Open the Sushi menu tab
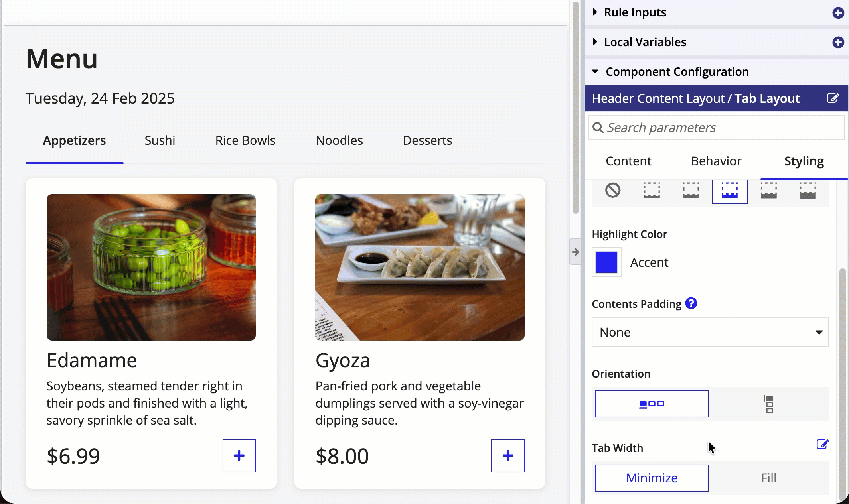849x504 pixels. pyautogui.click(x=160, y=140)
